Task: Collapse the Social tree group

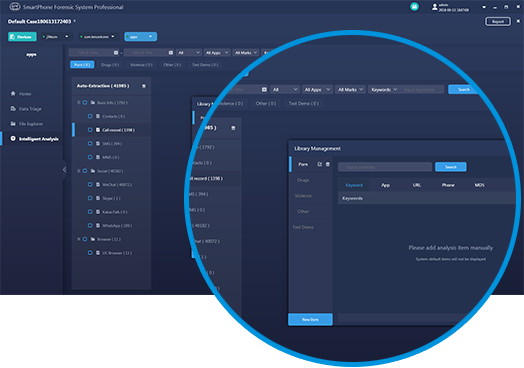Action: click(79, 171)
